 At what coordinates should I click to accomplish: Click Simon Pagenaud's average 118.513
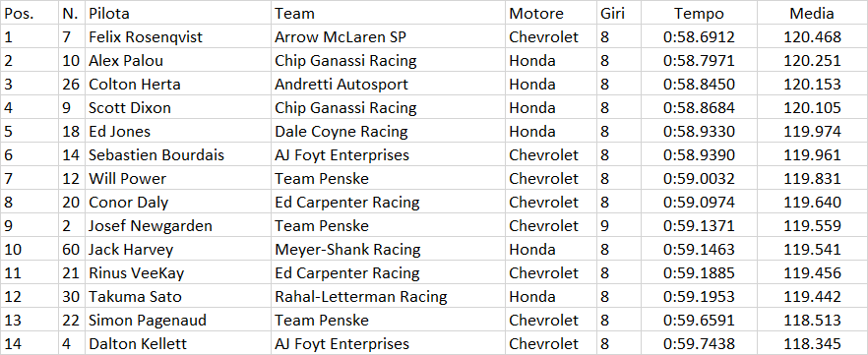pyautogui.click(x=812, y=321)
